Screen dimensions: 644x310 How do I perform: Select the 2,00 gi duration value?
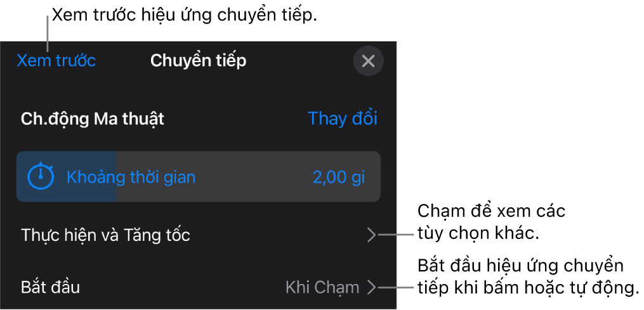tap(339, 177)
